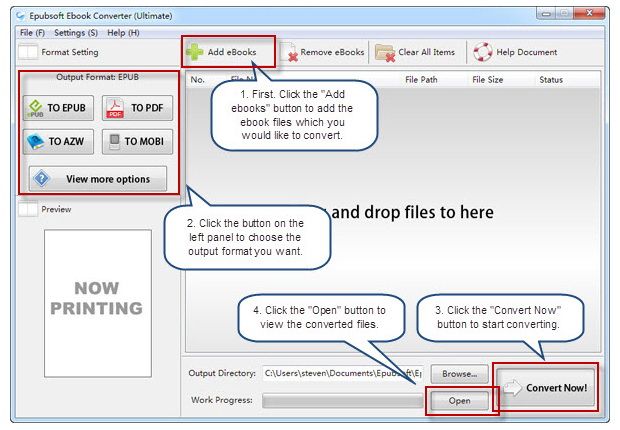This screenshot has height=430, width=620.
Task: Click the File Size column header
Action: point(488,80)
